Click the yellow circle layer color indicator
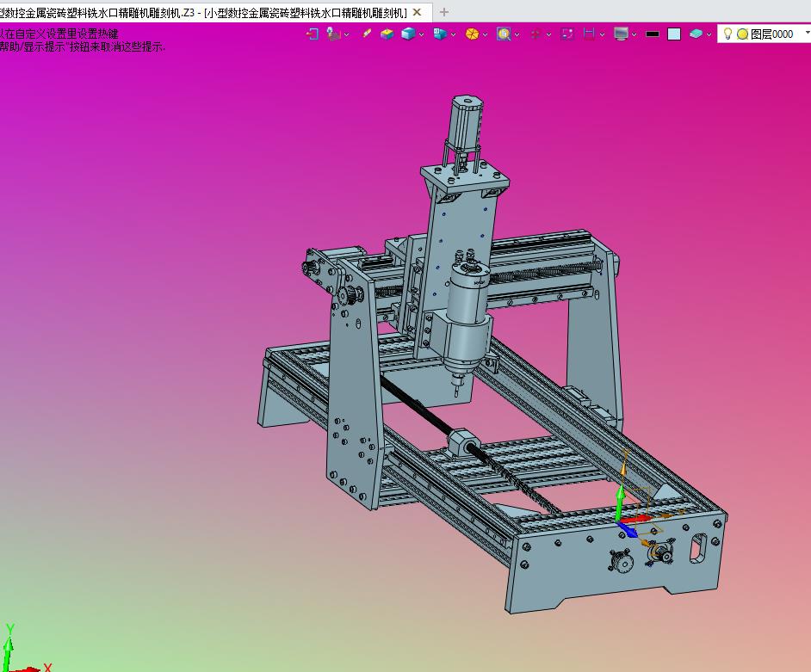 pyautogui.click(x=743, y=34)
